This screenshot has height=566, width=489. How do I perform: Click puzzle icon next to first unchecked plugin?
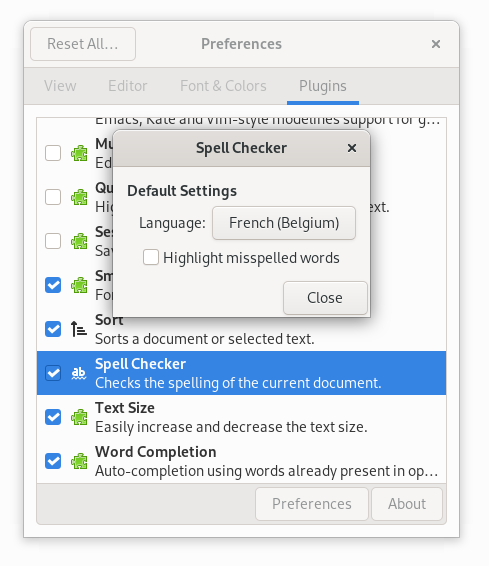coord(79,153)
